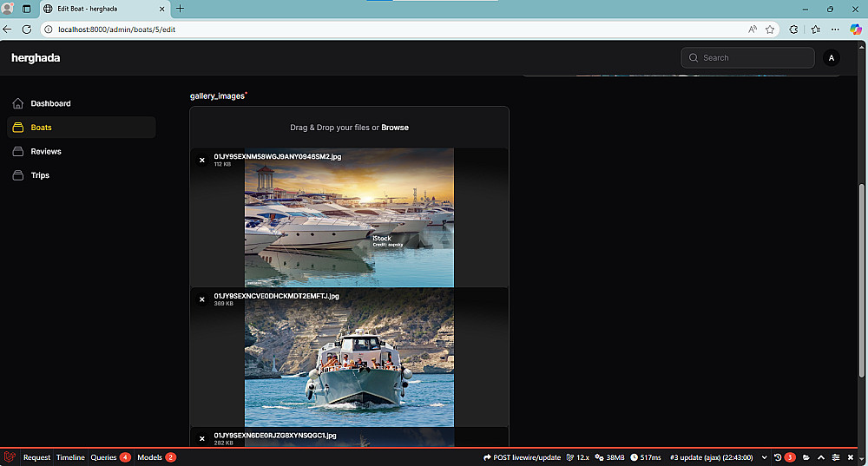The width and height of the screenshot is (868, 466).
Task: Click the POST livewire/update route indicator
Action: pos(522,457)
